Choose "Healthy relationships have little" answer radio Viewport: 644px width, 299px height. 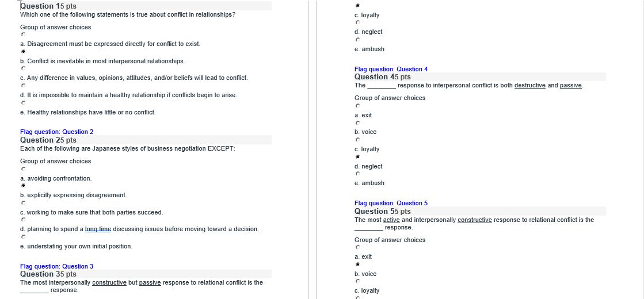click(x=22, y=102)
